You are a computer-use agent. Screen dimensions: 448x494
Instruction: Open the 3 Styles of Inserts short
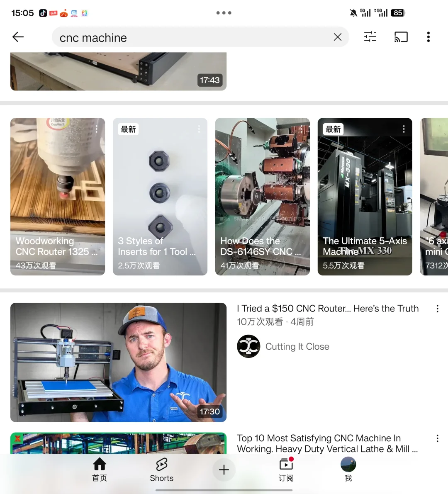[x=160, y=197]
